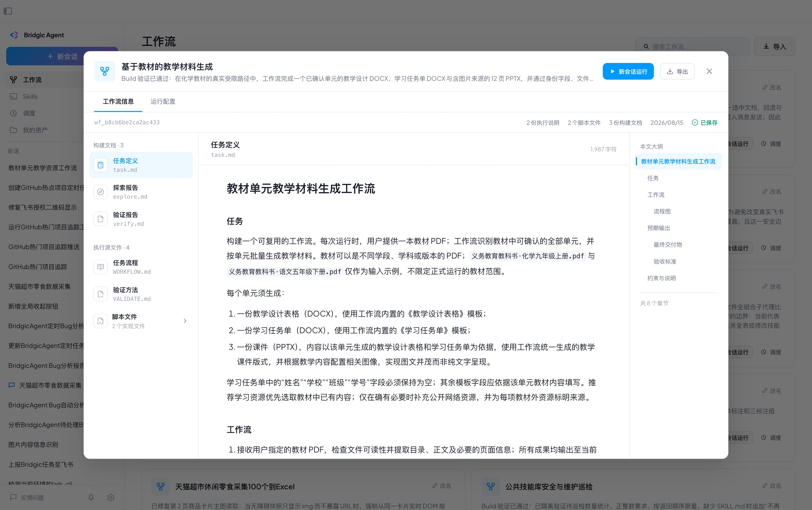The height and width of the screenshot is (510, 812).
Task: Click the Bridgic Agent logo icon
Action: pos(14,35)
